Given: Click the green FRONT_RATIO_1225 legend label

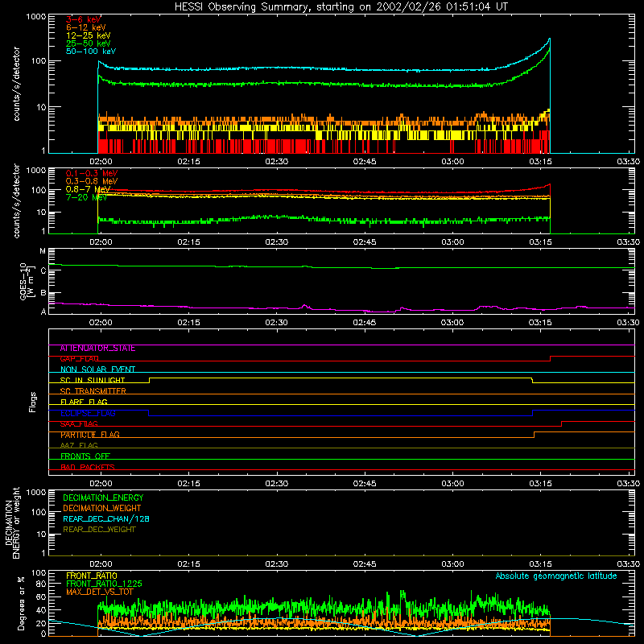Looking at the screenshot, I should pyautogui.click(x=104, y=584).
